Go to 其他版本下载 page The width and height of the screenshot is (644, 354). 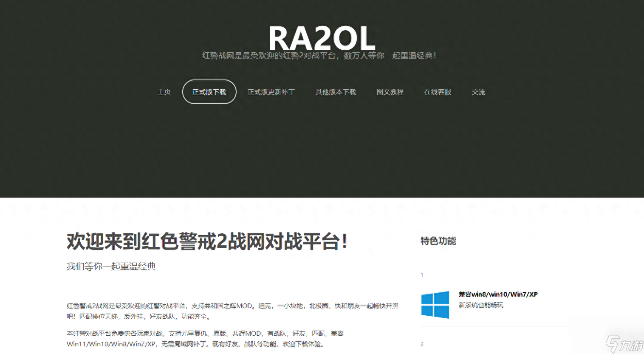(x=336, y=92)
